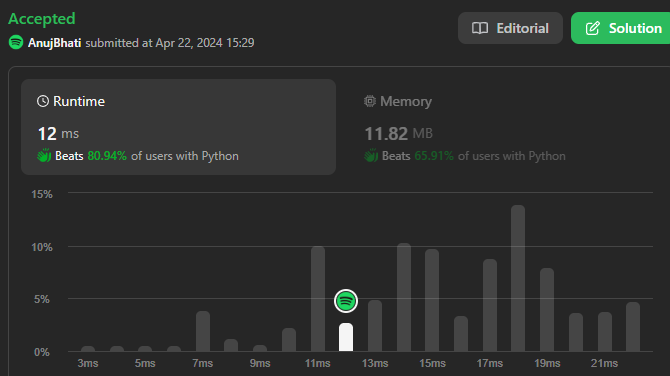Click the 10ms bar in the chart

point(289,340)
